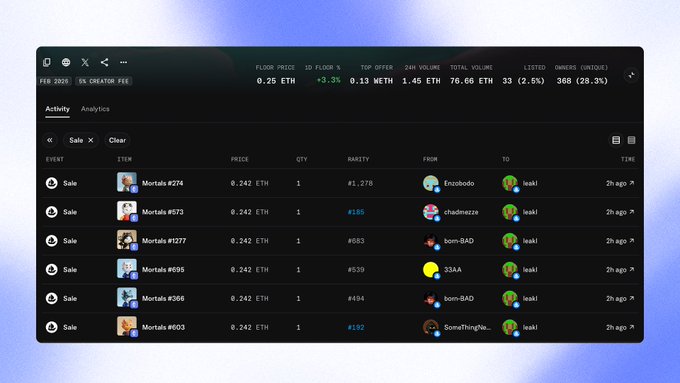Click the collapse stats icon at top right
The height and width of the screenshot is (383, 680).
click(631, 75)
